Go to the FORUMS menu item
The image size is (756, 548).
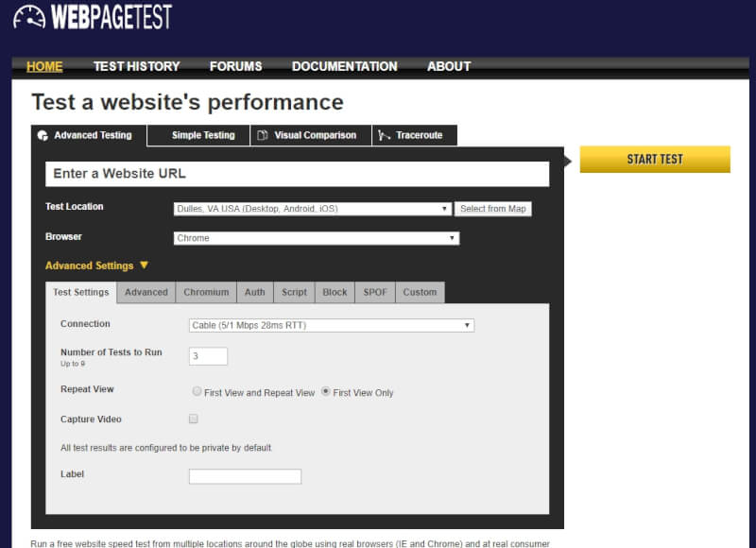tap(235, 66)
